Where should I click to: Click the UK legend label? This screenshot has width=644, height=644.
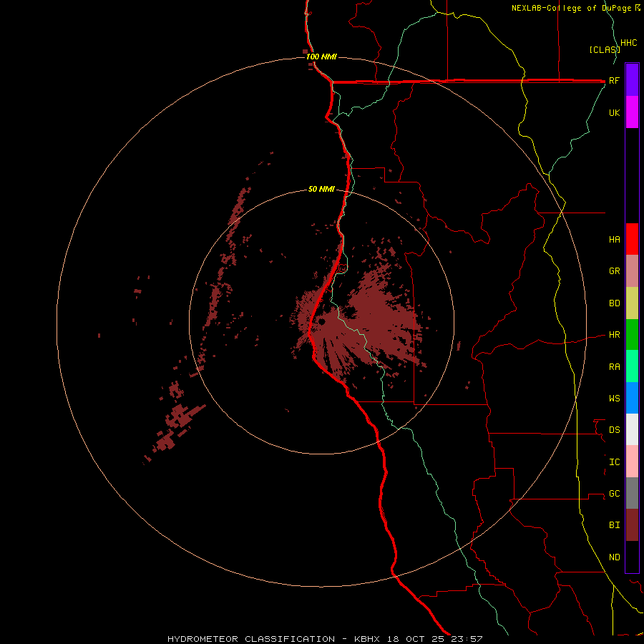tap(614, 112)
